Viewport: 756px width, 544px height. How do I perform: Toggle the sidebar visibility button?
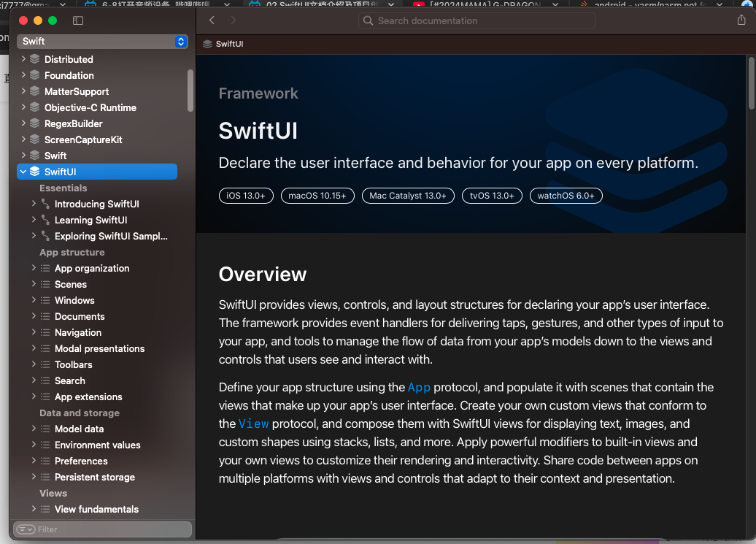click(77, 20)
